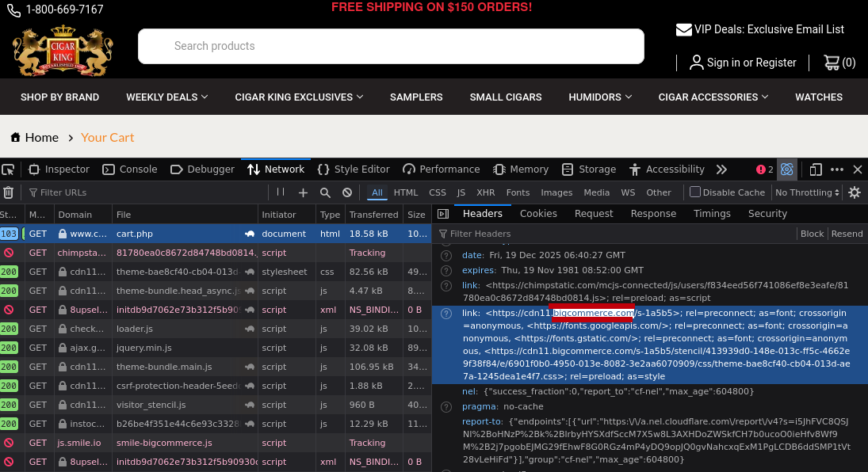The image size is (868, 472).
Task: Click the Resend button
Action: tap(847, 234)
